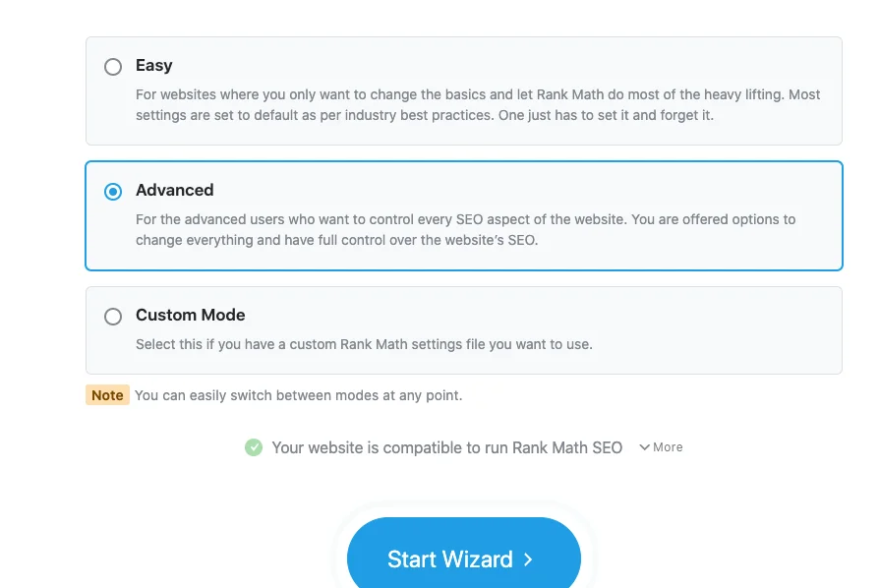This screenshot has width=879, height=588.
Task: Select the Custom Mode setup card
Action: (x=462, y=327)
